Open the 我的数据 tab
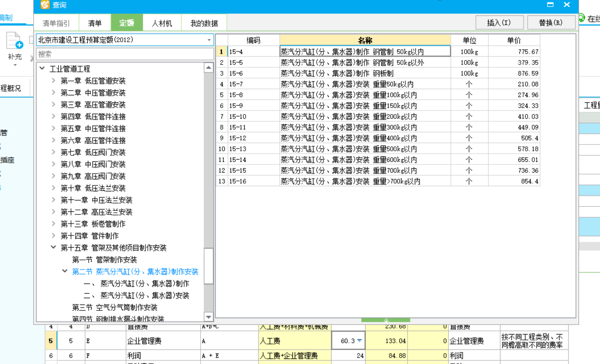600x364 pixels. (204, 23)
